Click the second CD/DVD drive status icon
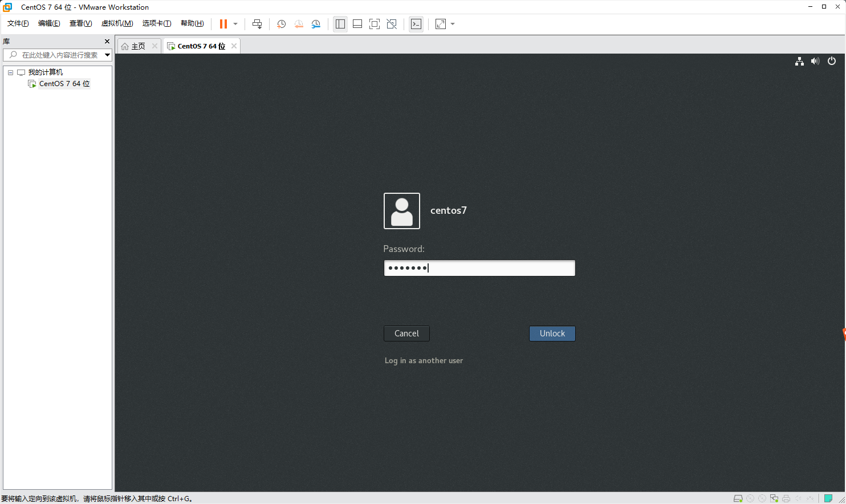The width and height of the screenshot is (846, 504). pos(762,498)
